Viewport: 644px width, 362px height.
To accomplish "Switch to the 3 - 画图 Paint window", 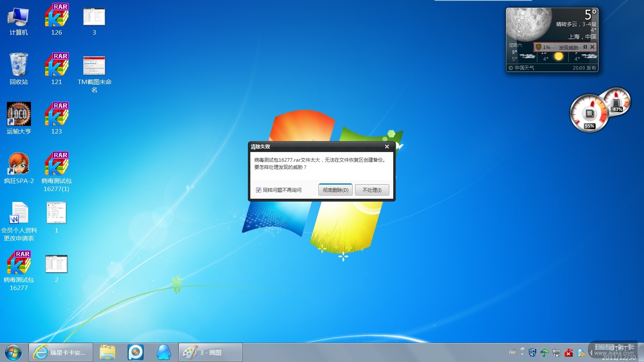I will pyautogui.click(x=211, y=352).
